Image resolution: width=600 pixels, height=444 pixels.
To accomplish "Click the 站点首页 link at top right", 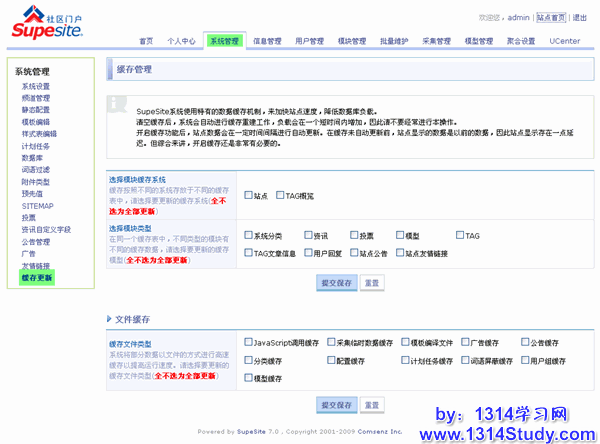I will coord(551,18).
